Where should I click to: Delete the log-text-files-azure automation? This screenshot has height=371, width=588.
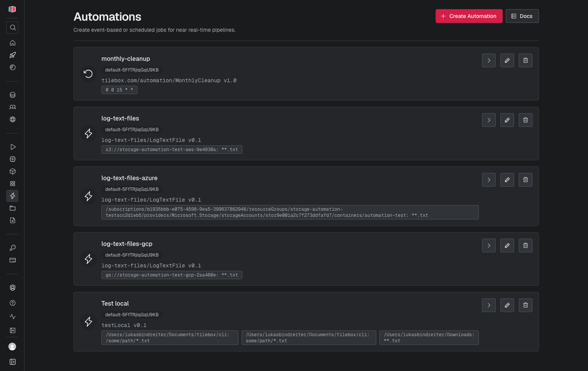[x=526, y=180]
